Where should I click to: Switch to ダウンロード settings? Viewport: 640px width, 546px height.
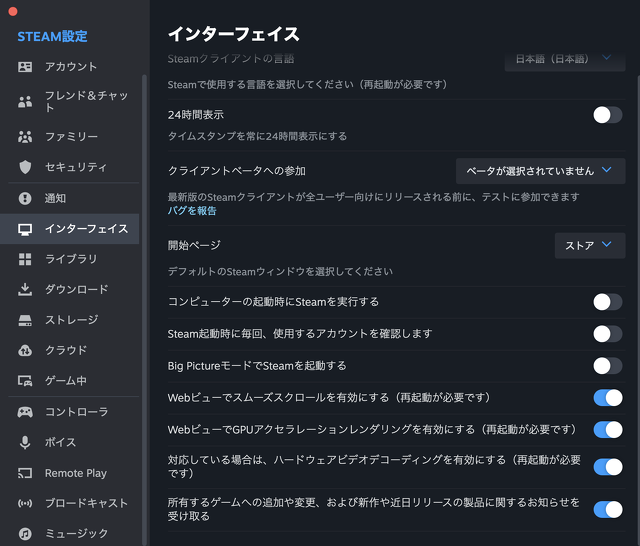(69, 289)
